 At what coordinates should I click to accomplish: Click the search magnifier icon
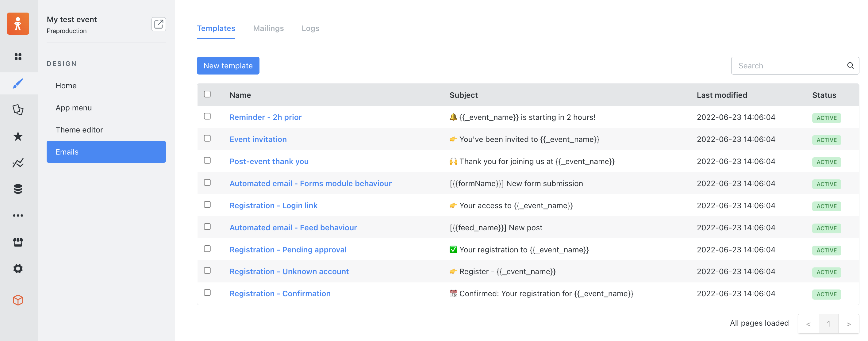click(850, 66)
